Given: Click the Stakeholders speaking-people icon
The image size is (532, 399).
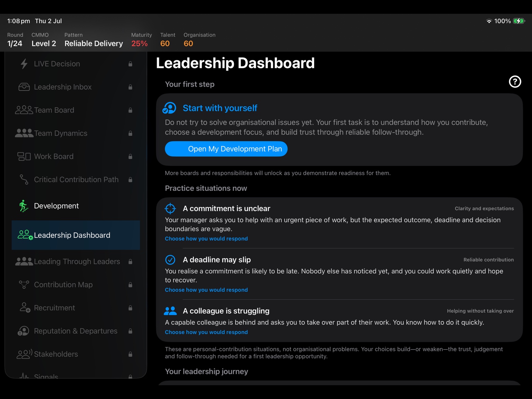Looking at the screenshot, I should click(x=24, y=354).
